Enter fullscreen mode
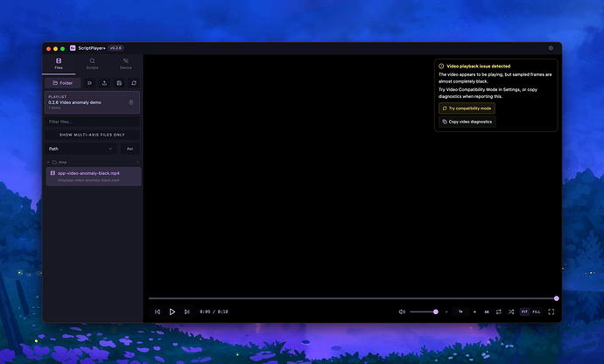The width and height of the screenshot is (604, 364). coord(551,311)
